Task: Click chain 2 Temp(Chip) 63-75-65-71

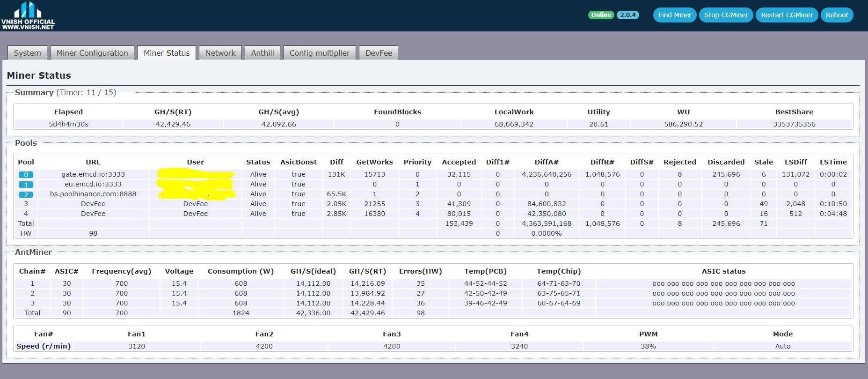Action: tap(559, 293)
